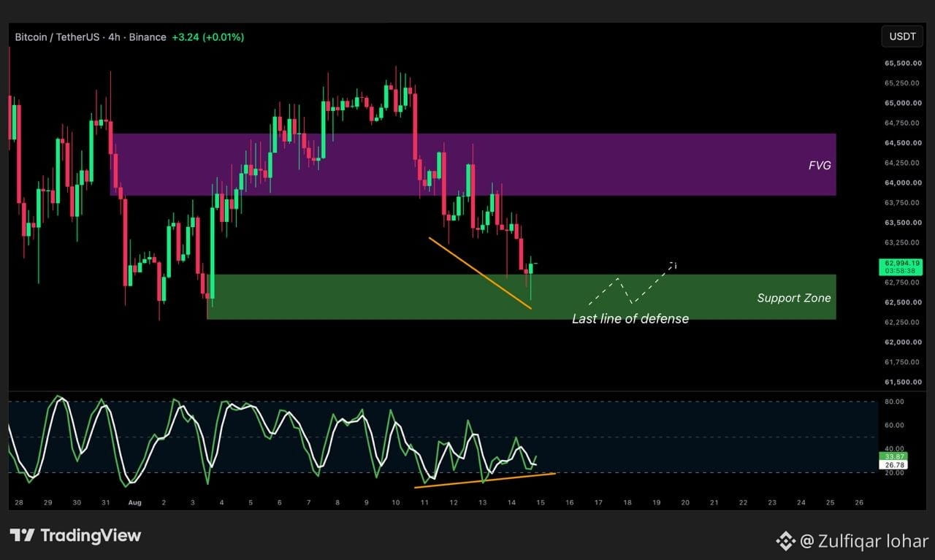Click oscillator scale label 60.00
Screen dimensions: 935x560
[x=895, y=425]
